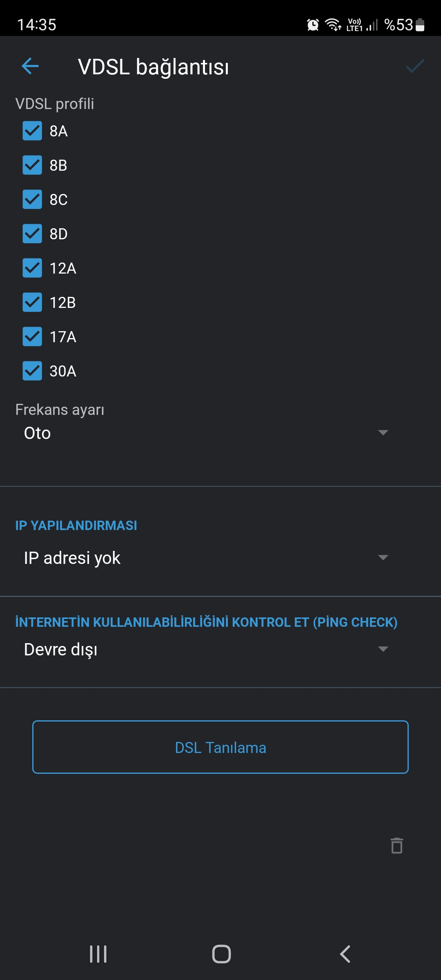This screenshot has height=980, width=441.
Task: Tap the DSL Tanılama button
Action: click(220, 747)
